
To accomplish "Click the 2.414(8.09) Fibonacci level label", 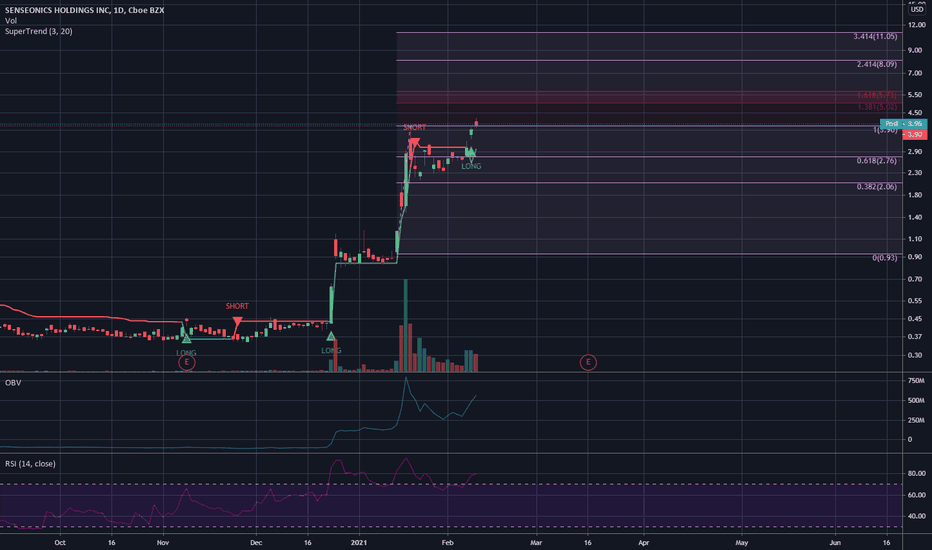I will (877, 64).
